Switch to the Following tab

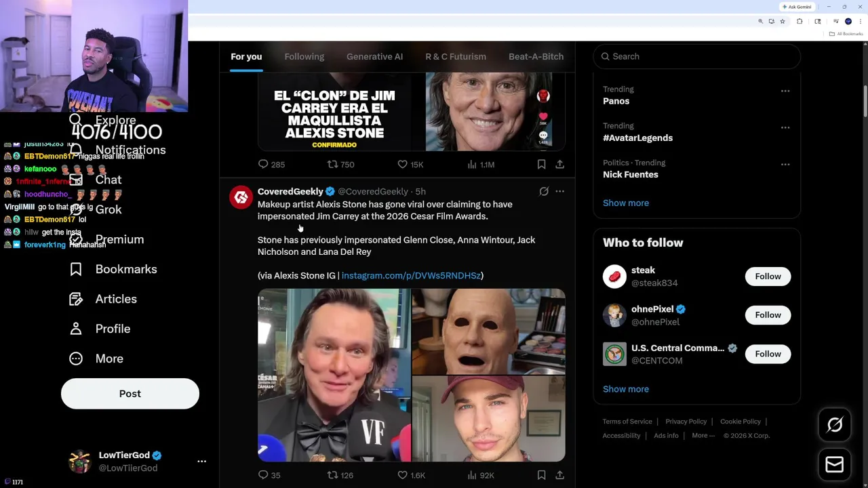(304, 56)
